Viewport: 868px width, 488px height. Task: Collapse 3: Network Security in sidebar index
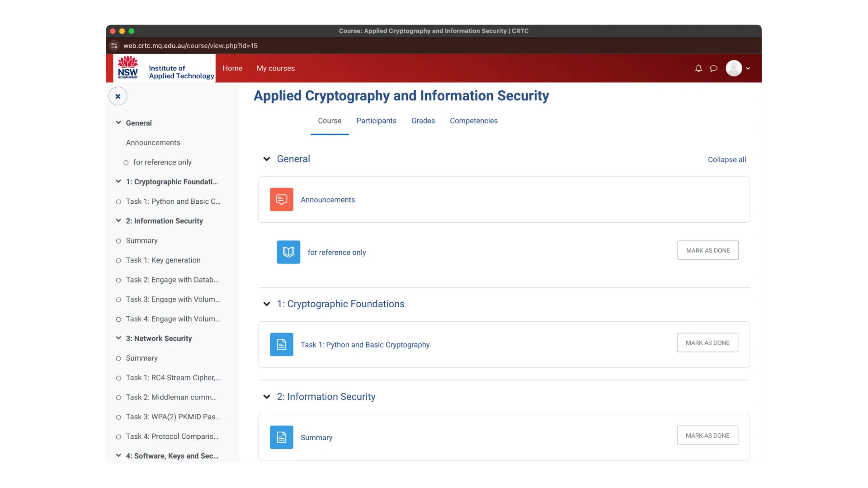118,338
